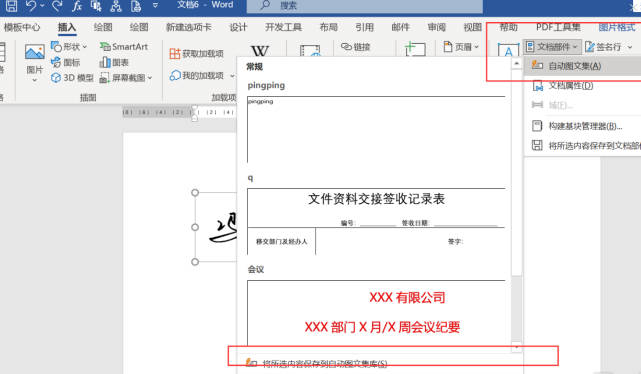The width and height of the screenshot is (641, 374).
Task: Choose 将所选内容保存到文档部件库 menu item
Action: click(583, 146)
